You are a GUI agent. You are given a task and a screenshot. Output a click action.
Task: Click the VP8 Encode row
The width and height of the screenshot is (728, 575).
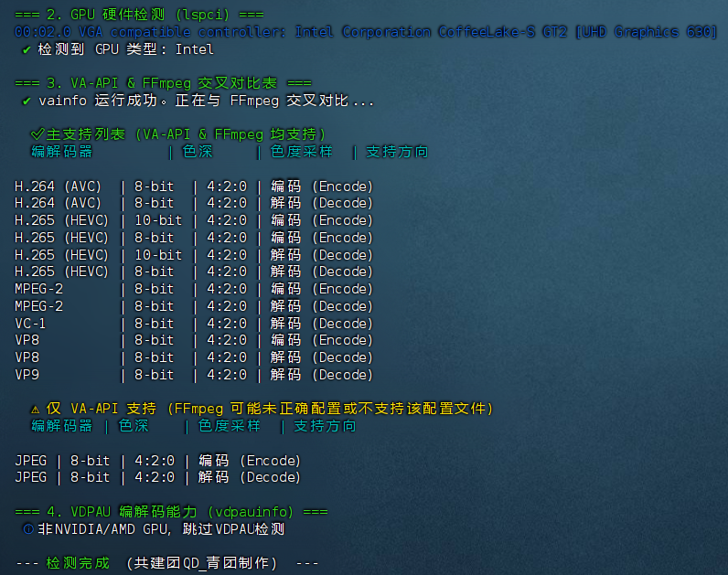(x=194, y=340)
